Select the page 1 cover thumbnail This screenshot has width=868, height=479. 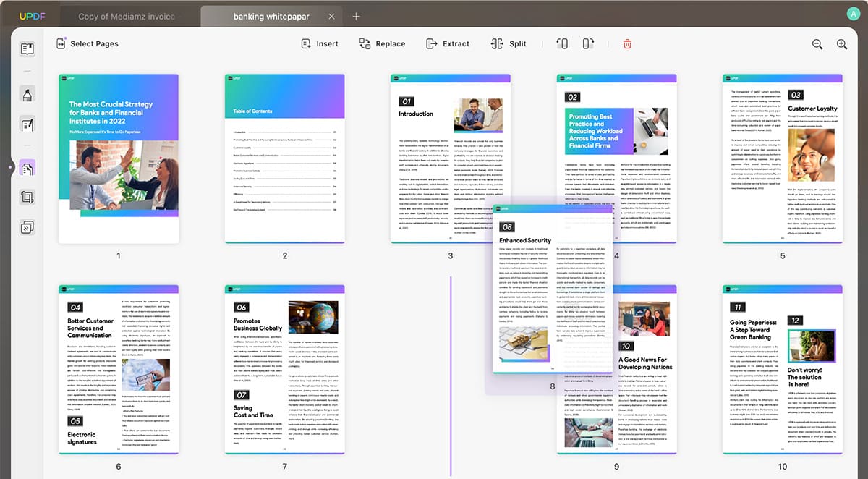click(119, 158)
